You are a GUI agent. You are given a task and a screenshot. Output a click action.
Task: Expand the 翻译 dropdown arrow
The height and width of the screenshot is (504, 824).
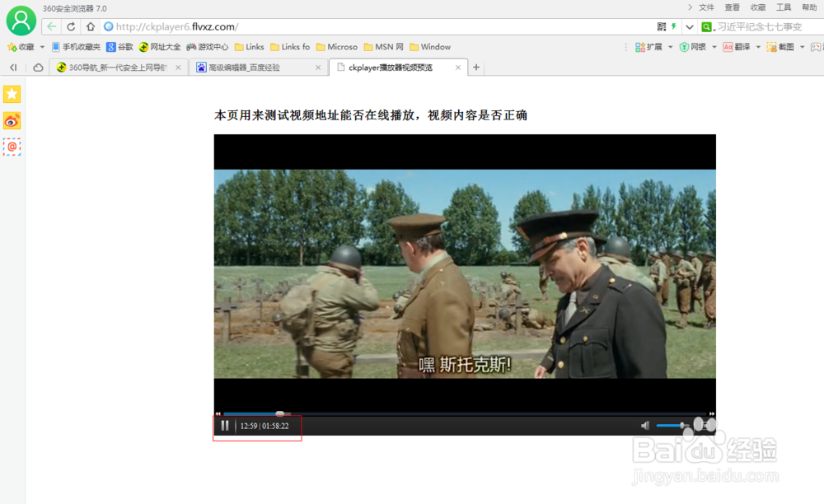[758, 47]
